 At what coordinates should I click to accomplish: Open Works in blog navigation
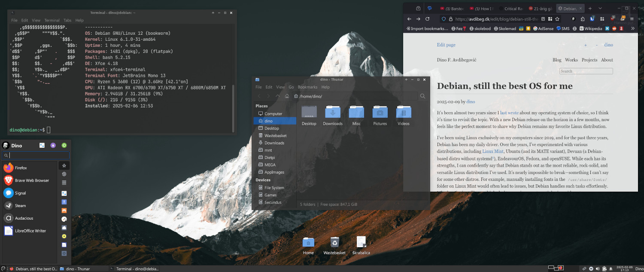(571, 60)
